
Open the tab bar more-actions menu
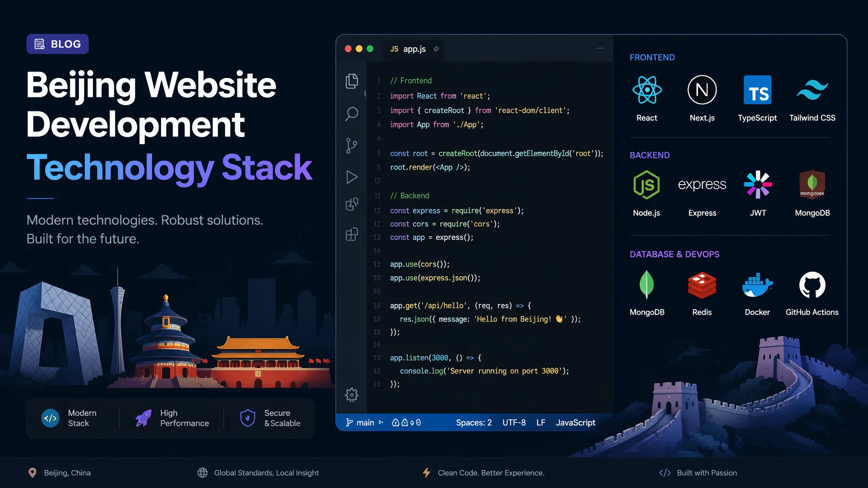click(x=600, y=48)
